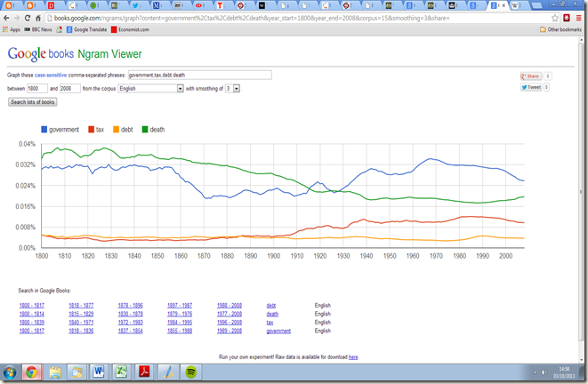Click the government search link
Screen dimensions: 588x384
[278, 331]
